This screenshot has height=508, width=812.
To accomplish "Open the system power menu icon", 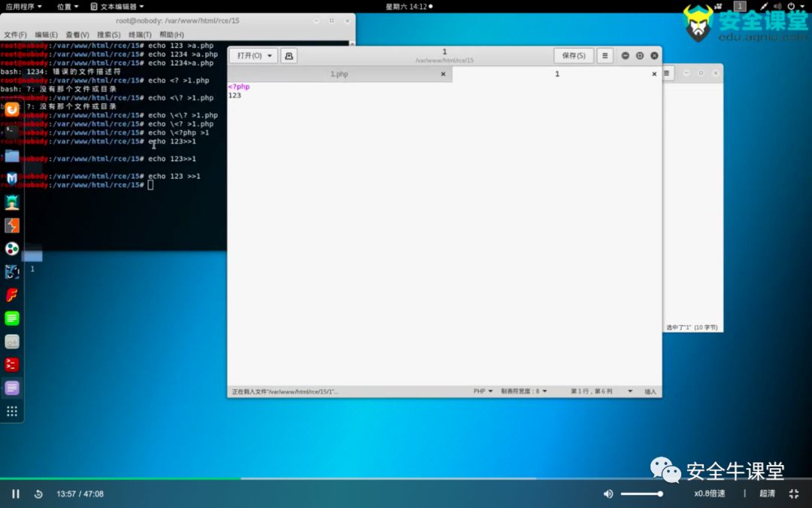I will coord(791,6).
